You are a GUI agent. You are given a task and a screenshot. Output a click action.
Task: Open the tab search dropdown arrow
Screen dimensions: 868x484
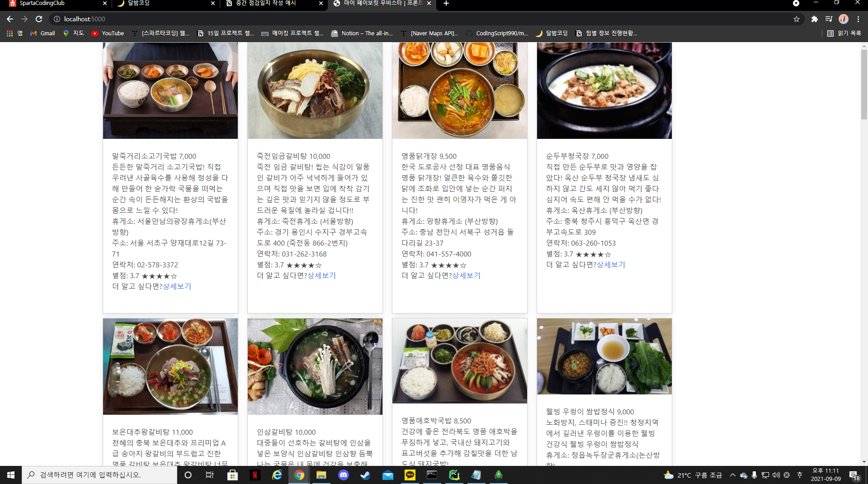[x=796, y=4]
